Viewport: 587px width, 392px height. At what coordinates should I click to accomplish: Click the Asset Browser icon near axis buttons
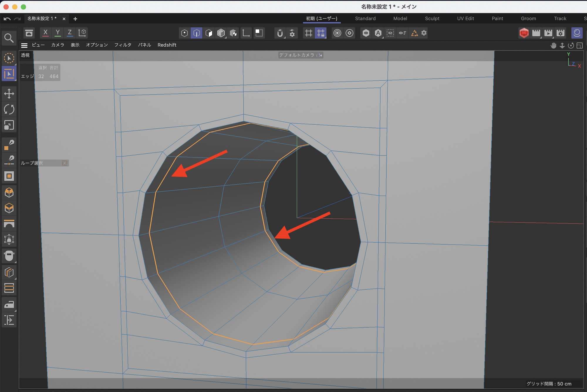click(x=29, y=33)
